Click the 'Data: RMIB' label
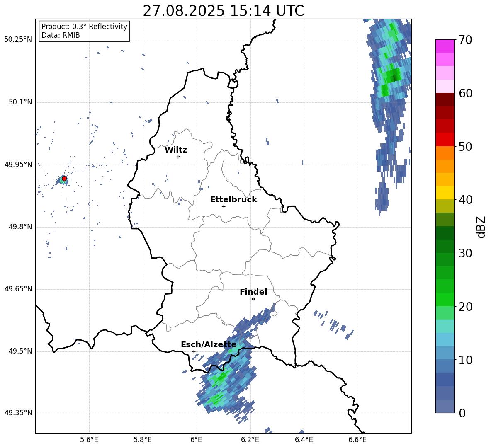This screenshot has width=491, height=448. [61, 35]
